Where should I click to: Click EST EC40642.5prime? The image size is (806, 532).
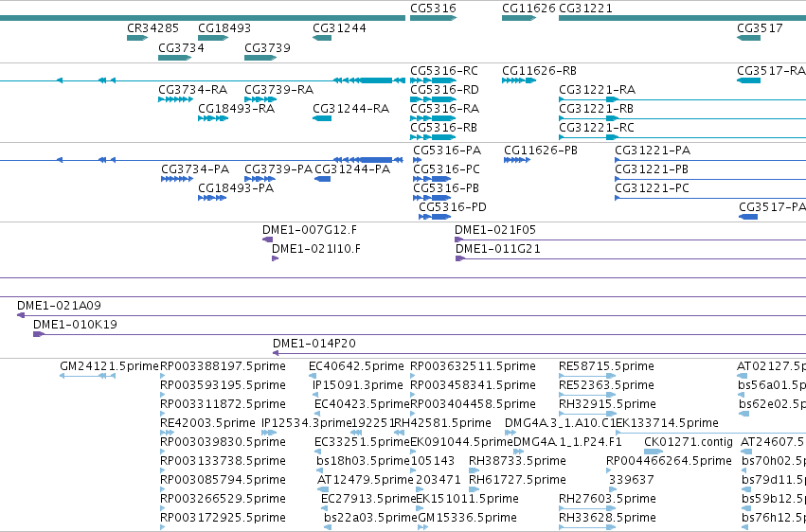tap(313, 376)
